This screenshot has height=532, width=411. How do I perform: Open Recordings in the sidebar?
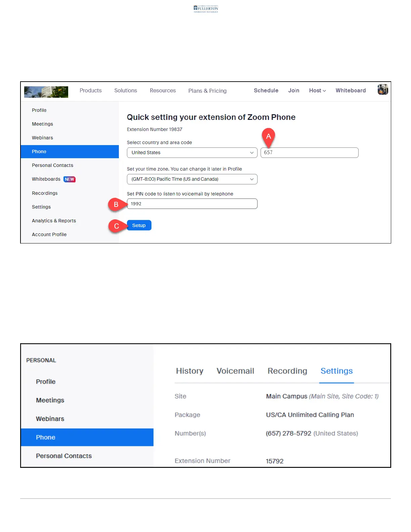(45, 193)
